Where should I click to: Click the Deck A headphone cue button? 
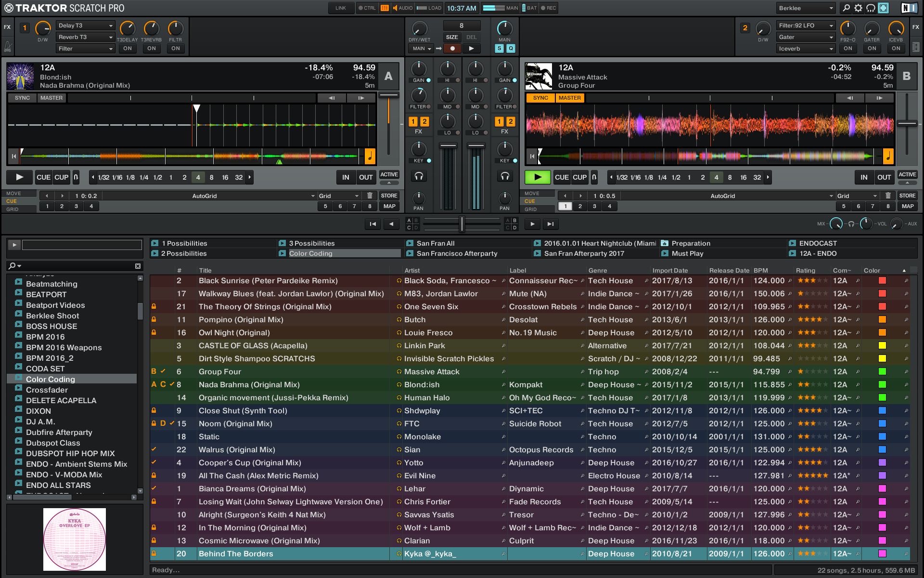coord(419,176)
